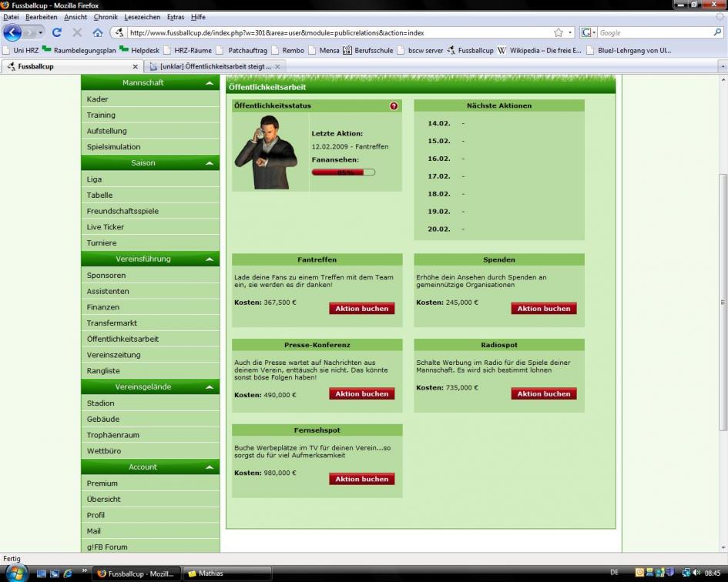This screenshot has width=728, height=582.
Task: Open the Lesezeichen menu
Action: (x=142, y=17)
